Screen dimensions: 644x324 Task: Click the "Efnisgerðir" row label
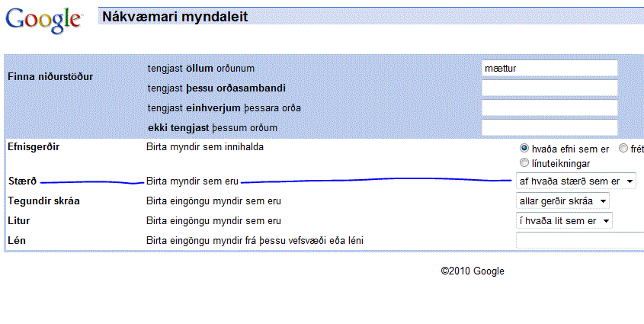34,147
